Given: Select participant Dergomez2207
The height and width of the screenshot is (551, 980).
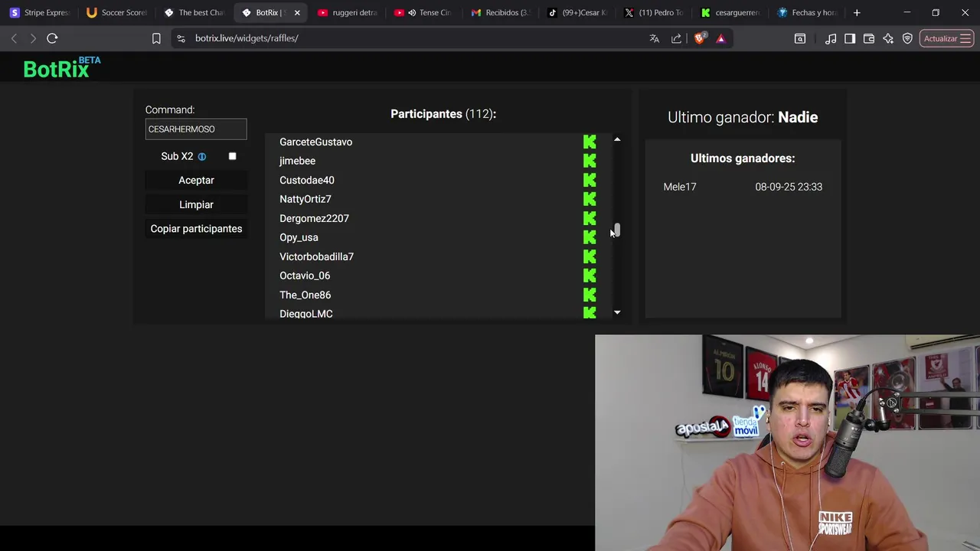Looking at the screenshot, I should coord(314,218).
